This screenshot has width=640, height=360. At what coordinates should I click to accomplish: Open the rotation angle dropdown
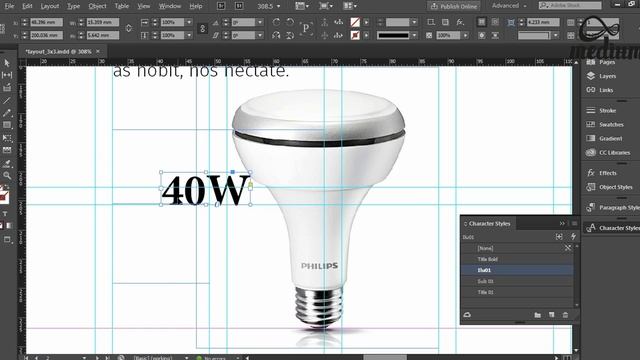260,22
